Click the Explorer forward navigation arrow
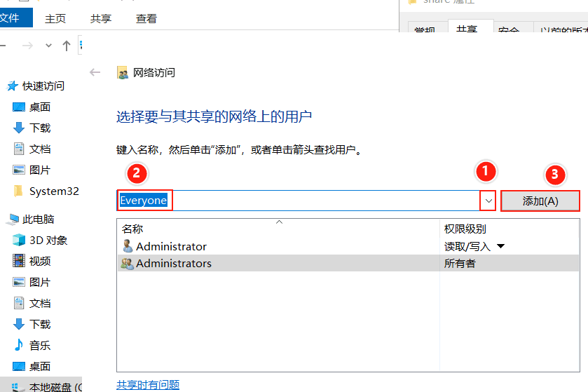This screenshot has height=392, width=588. [27, 46]
